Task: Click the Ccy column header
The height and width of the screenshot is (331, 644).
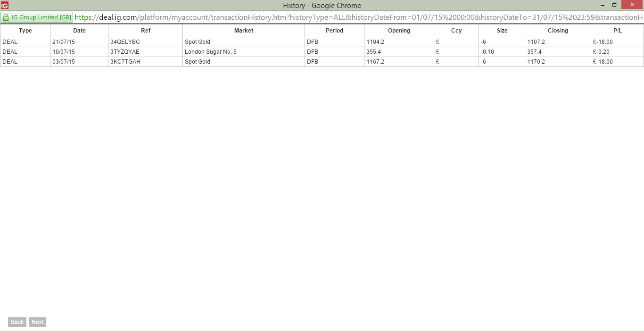Action: point(456,31)
